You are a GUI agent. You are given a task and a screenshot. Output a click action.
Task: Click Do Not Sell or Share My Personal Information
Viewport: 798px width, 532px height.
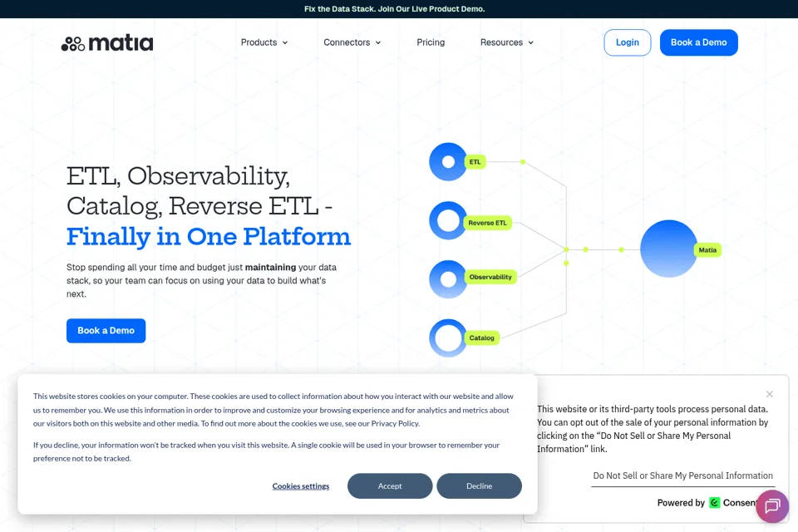(683, 476)
